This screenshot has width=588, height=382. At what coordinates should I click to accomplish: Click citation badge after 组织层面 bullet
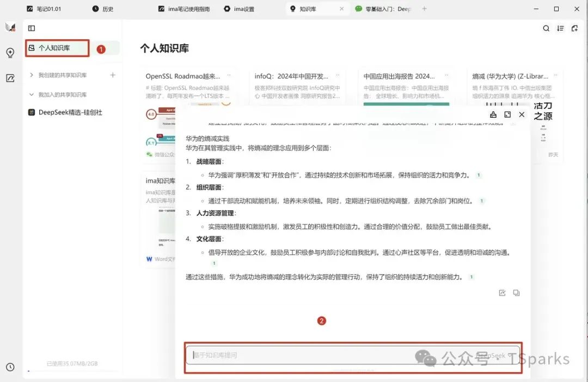482,201
